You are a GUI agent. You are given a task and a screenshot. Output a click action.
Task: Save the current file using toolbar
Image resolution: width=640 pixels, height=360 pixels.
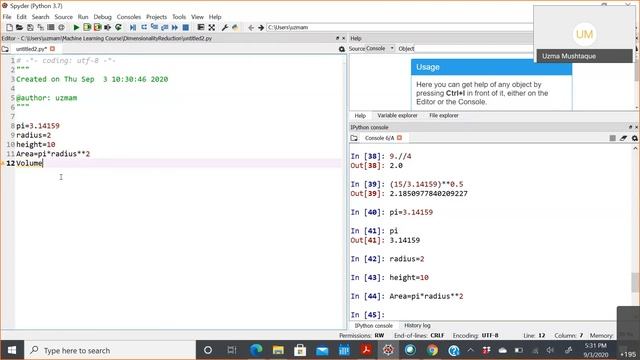pos(30,27)
